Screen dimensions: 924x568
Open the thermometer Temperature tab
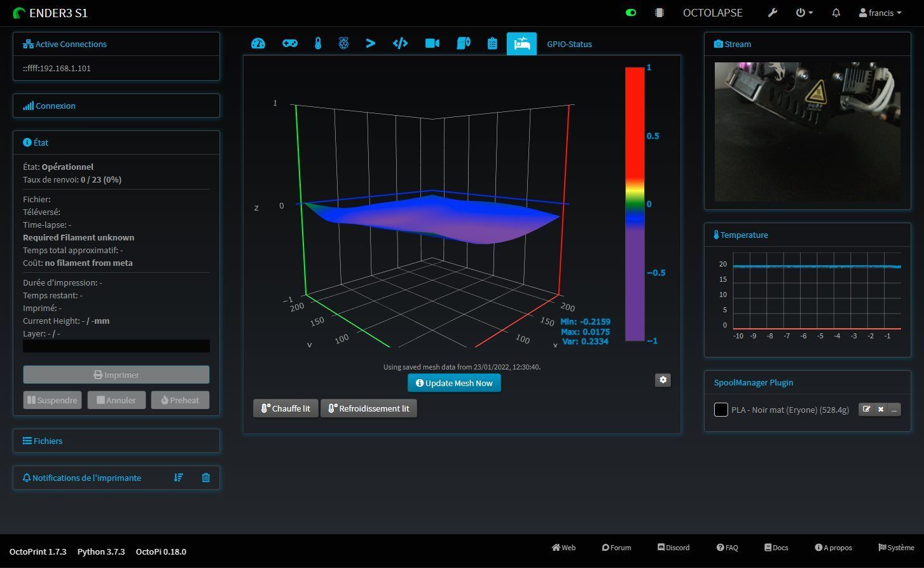[x=318, y=44]
